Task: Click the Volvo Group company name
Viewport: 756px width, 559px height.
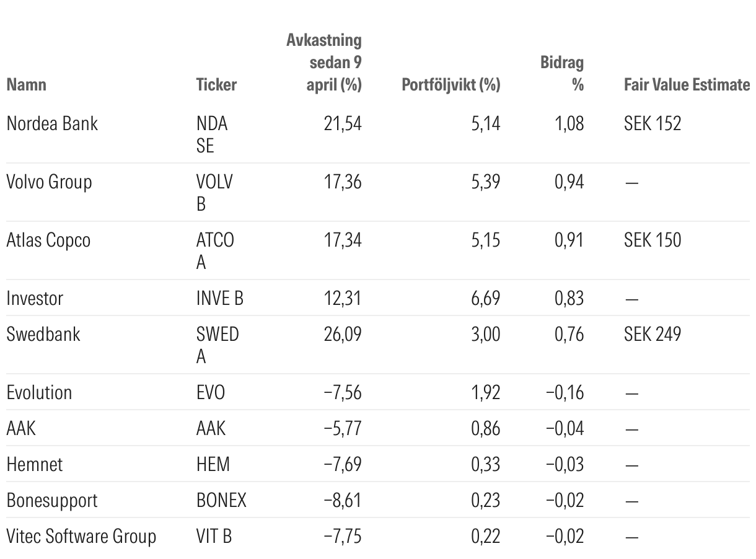Action: 49,182
